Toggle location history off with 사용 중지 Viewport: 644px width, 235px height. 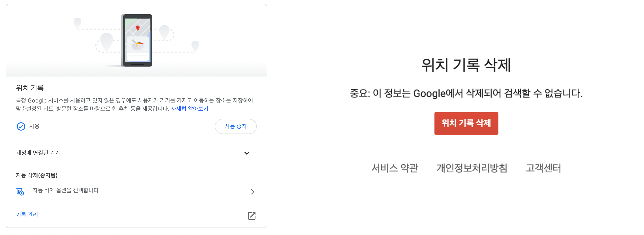click(x=235, y=126)
